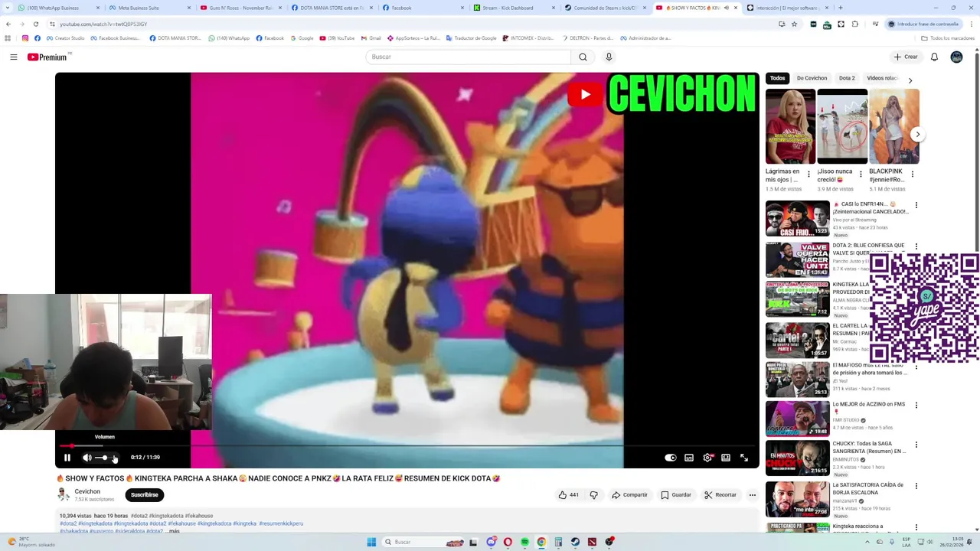Clip the video using Recortar
Screen dimensions: 980x551
[x=720, y=495]
